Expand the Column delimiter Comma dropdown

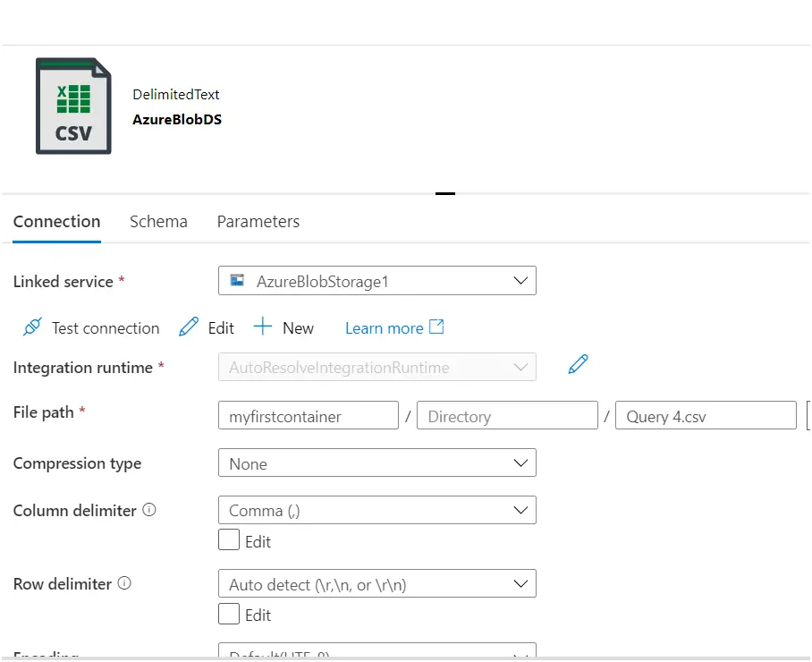377,510
